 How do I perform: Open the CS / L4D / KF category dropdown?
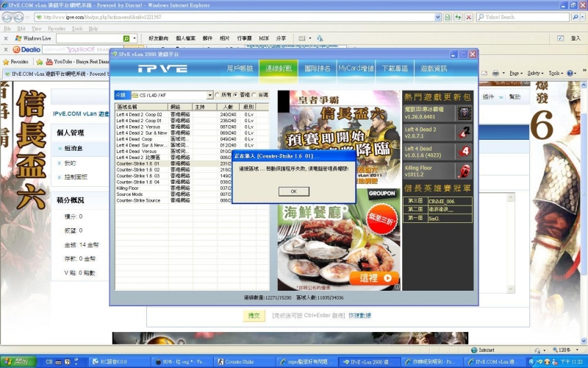click(x=210, y=96)
